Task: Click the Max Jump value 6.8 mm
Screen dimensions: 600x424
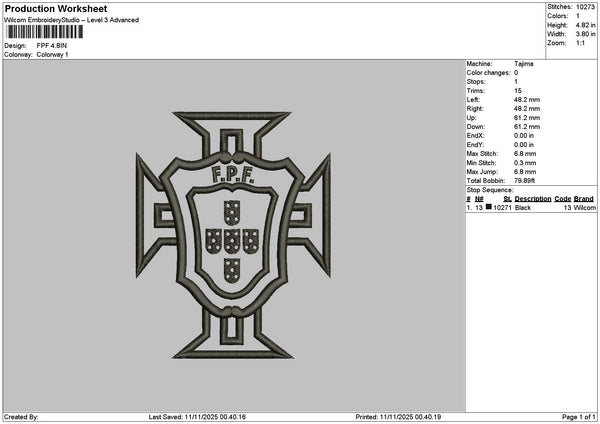Action: coord(525,172)
